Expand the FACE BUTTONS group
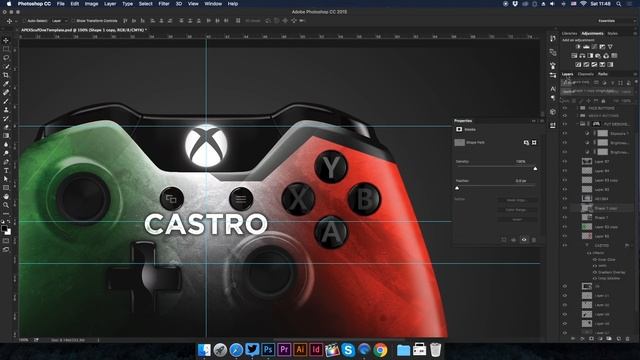The width and height of the screenshot is (640, 360). 578,108
